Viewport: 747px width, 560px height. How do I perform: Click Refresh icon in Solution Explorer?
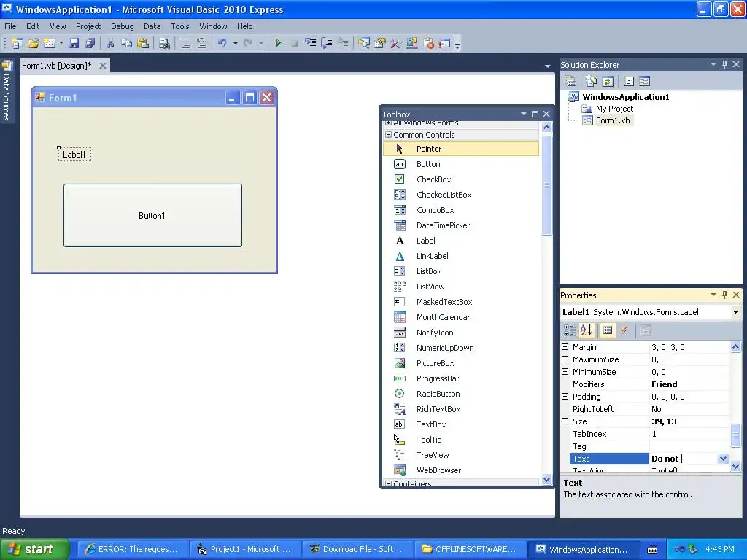pyautogui.click(x=608, y=82)
